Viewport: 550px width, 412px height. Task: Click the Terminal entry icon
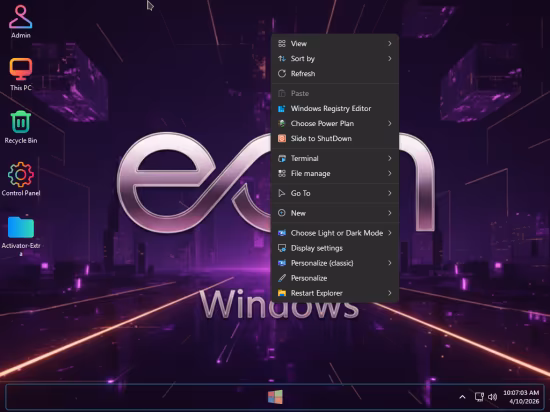282,158
